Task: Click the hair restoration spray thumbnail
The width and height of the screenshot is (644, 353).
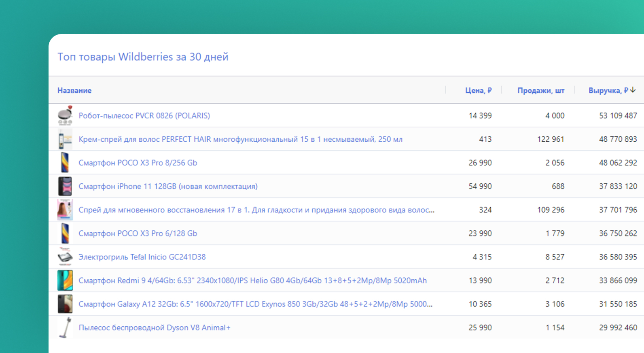Action: pyautogui.click(x=65, y=210)
